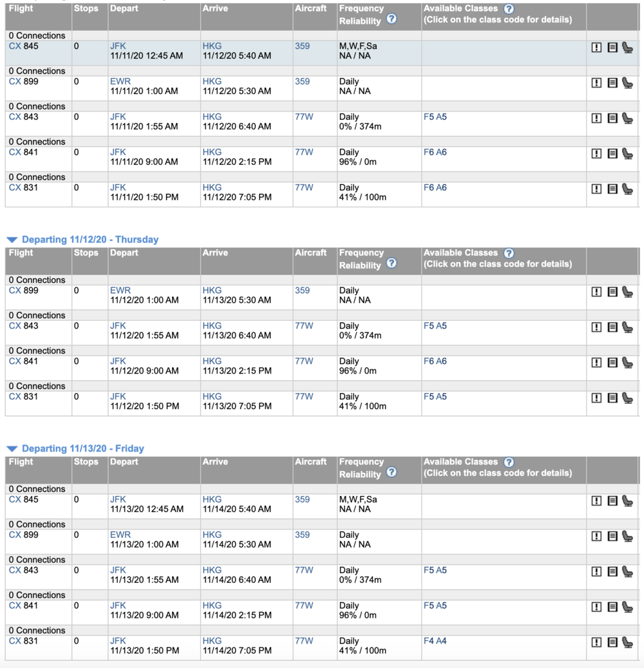Select A6 class code for CX 841 on 11/12
Viewport: 644px width, 668px height.
coord(441,361)
